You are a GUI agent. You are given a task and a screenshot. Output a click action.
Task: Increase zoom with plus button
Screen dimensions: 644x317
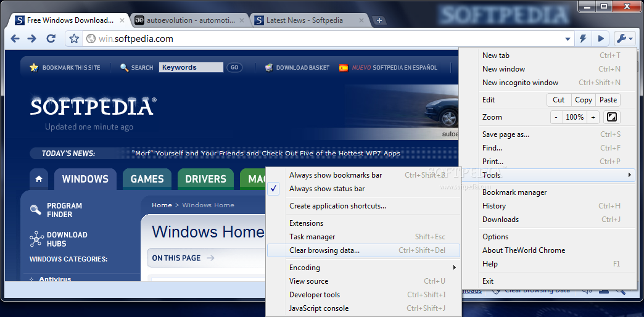click(x=593, y=117)
